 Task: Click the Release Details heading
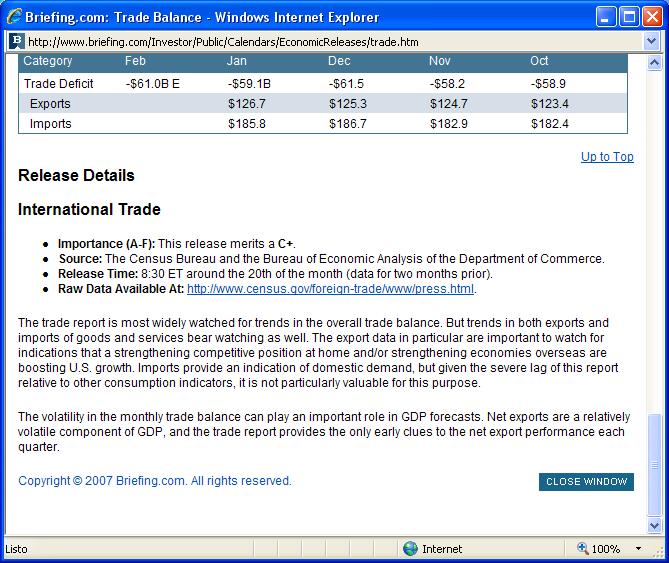point(76,175)
